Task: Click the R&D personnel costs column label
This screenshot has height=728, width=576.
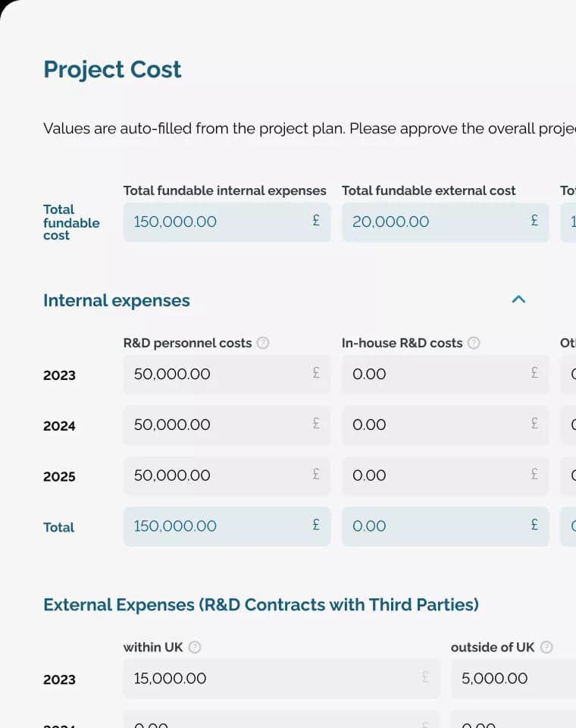Action: click(187, 343)
